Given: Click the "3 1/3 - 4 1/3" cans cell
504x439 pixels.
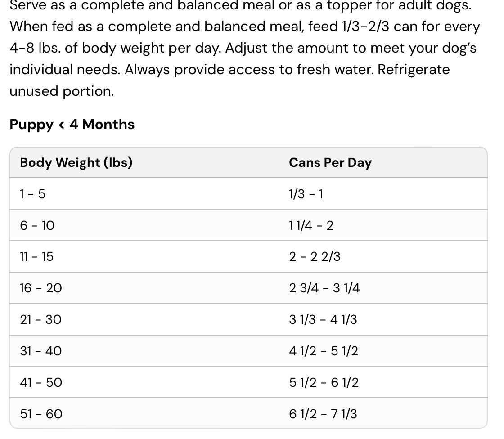Looking at the screenshot, I should click(323, 319).
